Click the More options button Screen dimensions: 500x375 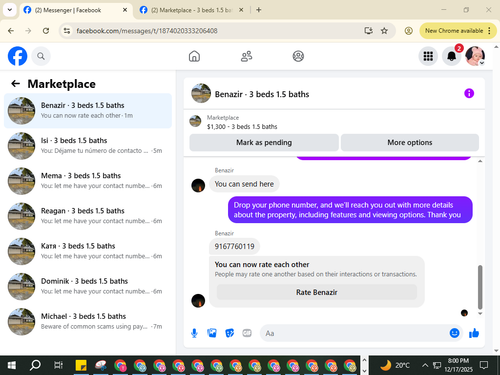(410, 143)
